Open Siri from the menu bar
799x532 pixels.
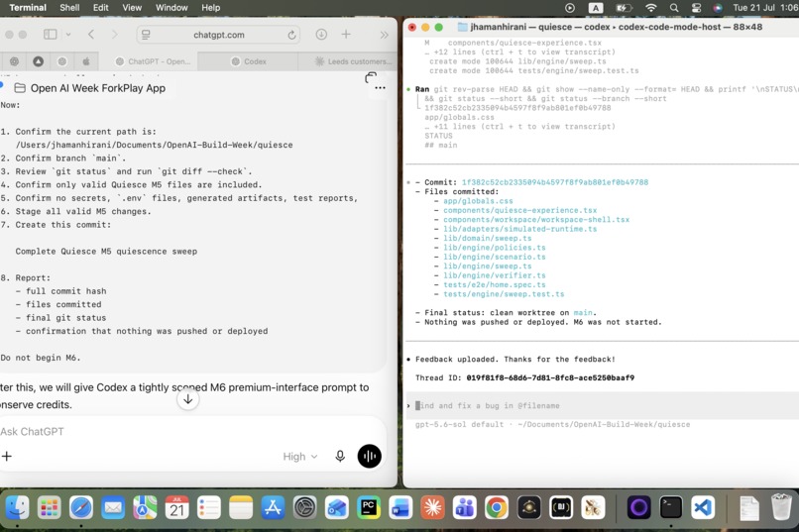[x=718, y=8]
